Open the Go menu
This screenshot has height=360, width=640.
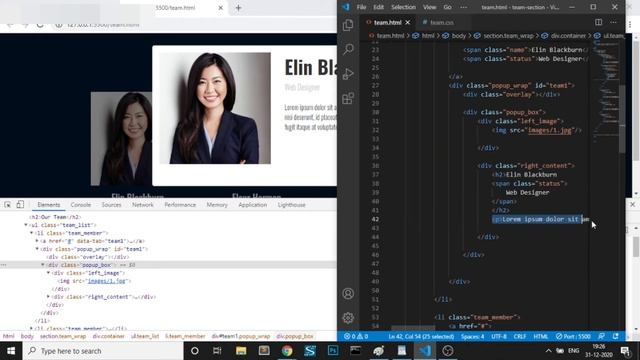pyautogui.click(x=447, y=7)
